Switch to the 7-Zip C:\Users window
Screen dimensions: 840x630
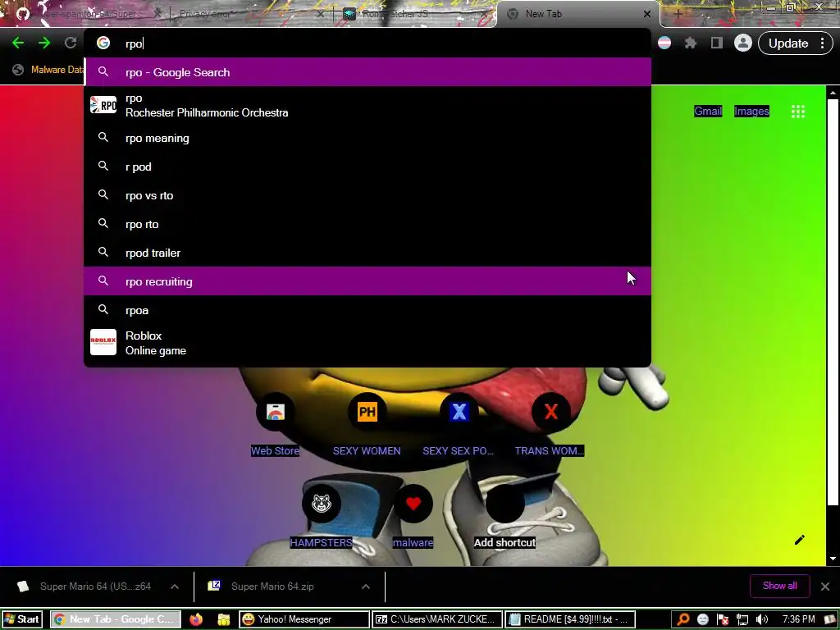pos(437,619)
